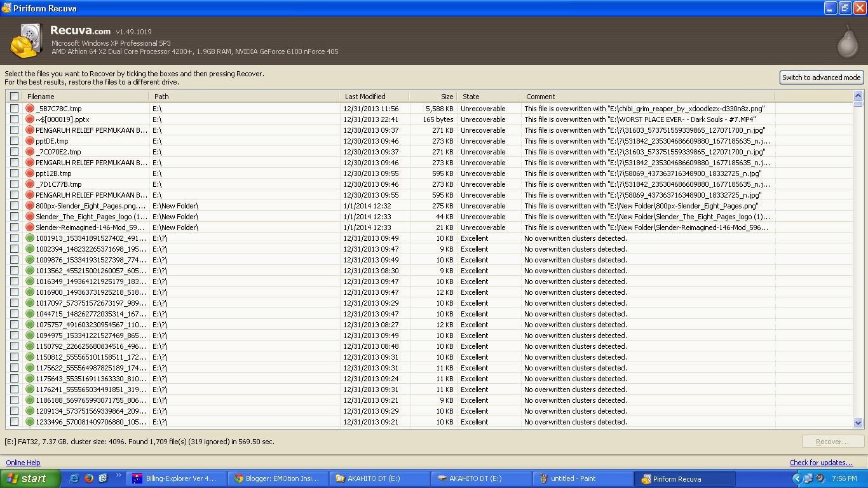Switch to untitled - Paint in taskbar
This screenshot has width=868, height=488.
click(x=583, y=478)
